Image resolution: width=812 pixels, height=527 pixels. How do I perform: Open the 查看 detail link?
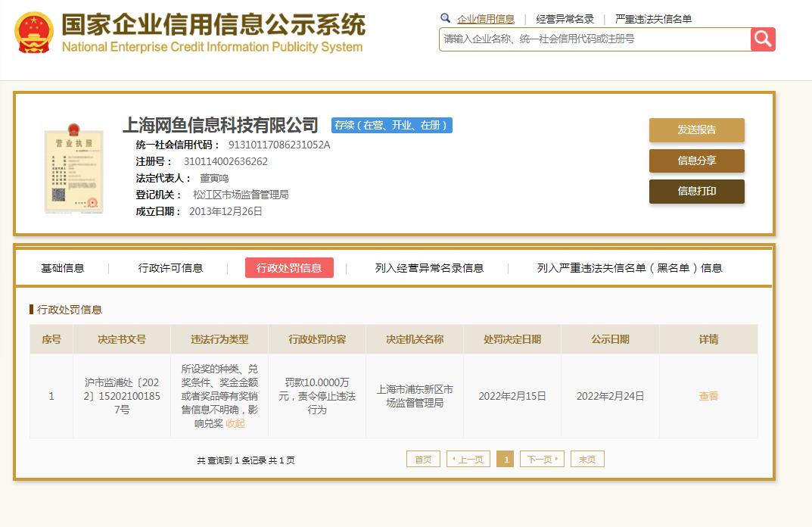coord(708,395)
